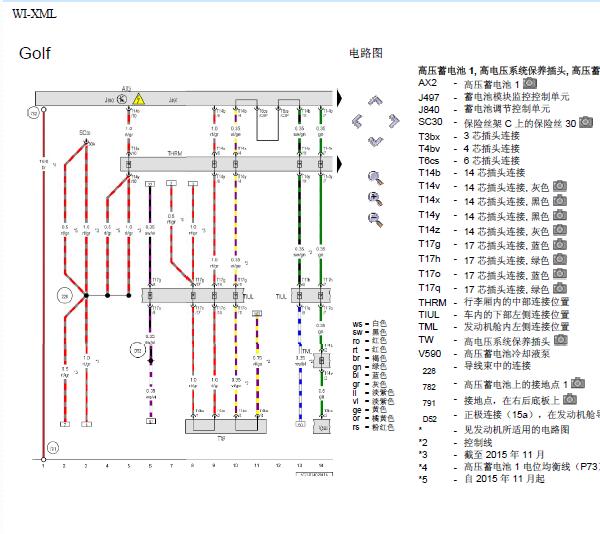Open the camera photo for T17o connector
Image resolution: width=600 pixels, height=534 pixels.
pyautogui.click(x=560, y=274)
